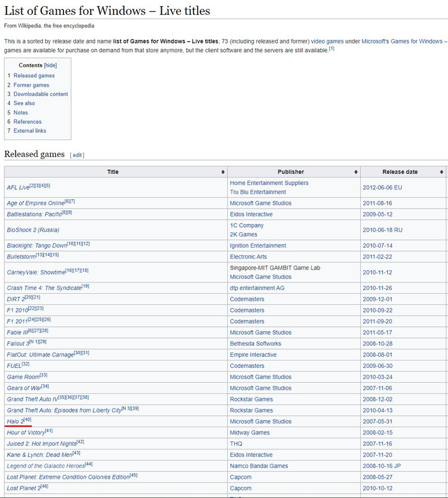Open Battlestations: Pacific article
The image size is (448, 498).
(x=34, y=214)
